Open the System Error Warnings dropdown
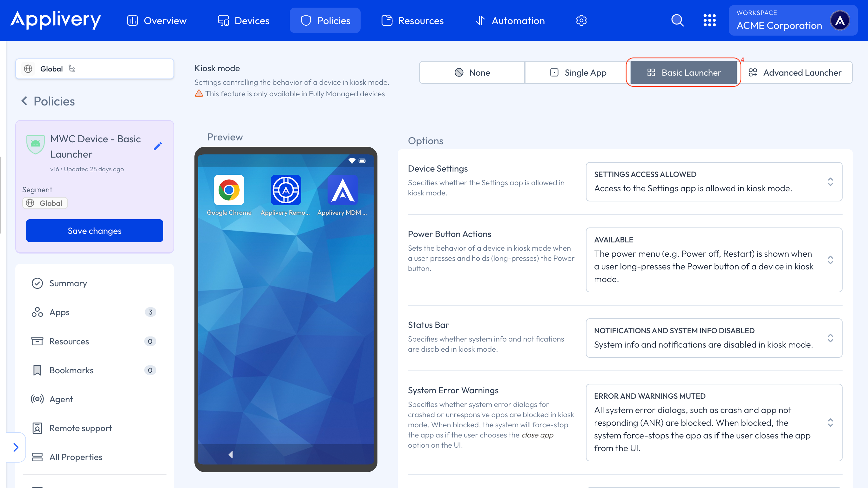This screenshot has height=488, width=868. (x=714, y=422)
